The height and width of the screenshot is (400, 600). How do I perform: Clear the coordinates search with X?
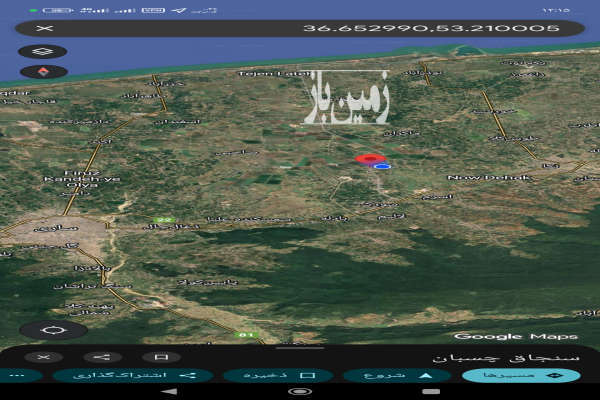click(43, 28)
